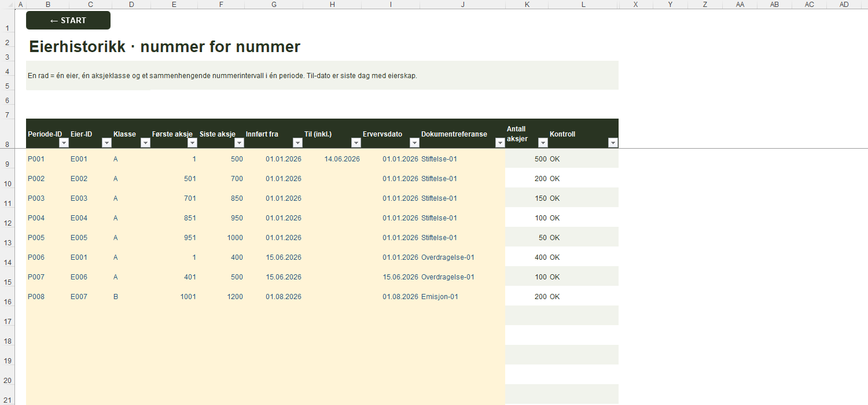Open the Innført fra filter dropdown
Image resolution: width=868 pixels, height=405 pixels.
297,143
